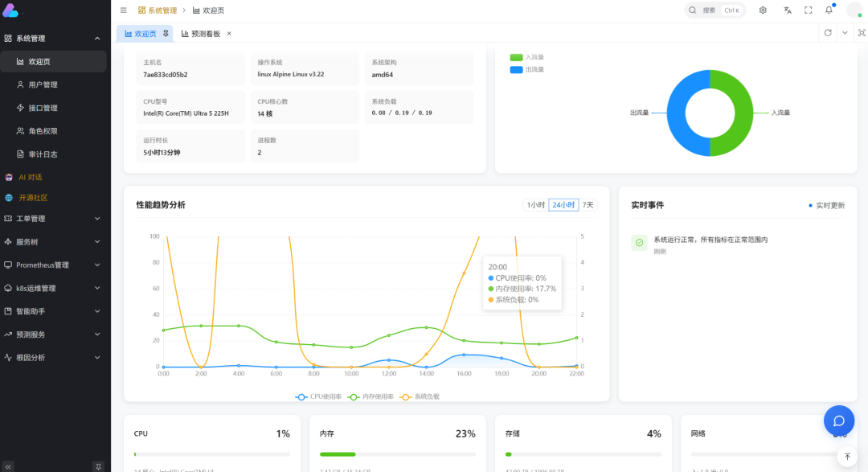Click the search input box

(715, 10)
